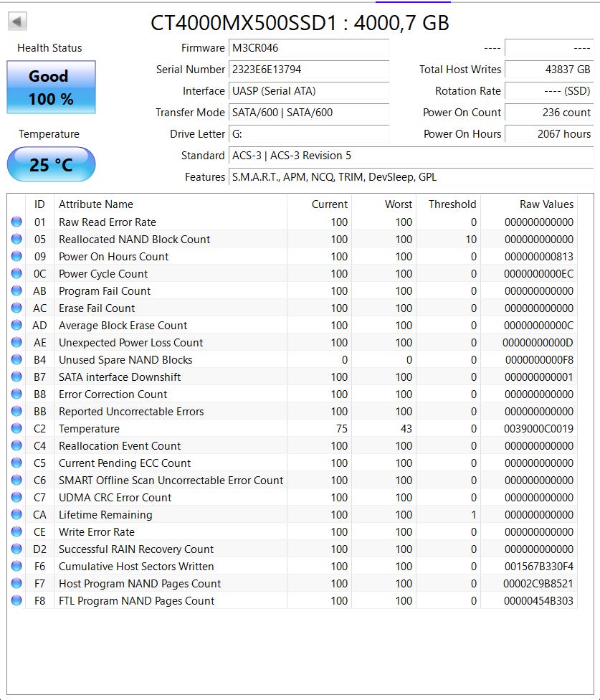
Task: Click the back arrow for previous disk
Action: [x=17, y=21]
